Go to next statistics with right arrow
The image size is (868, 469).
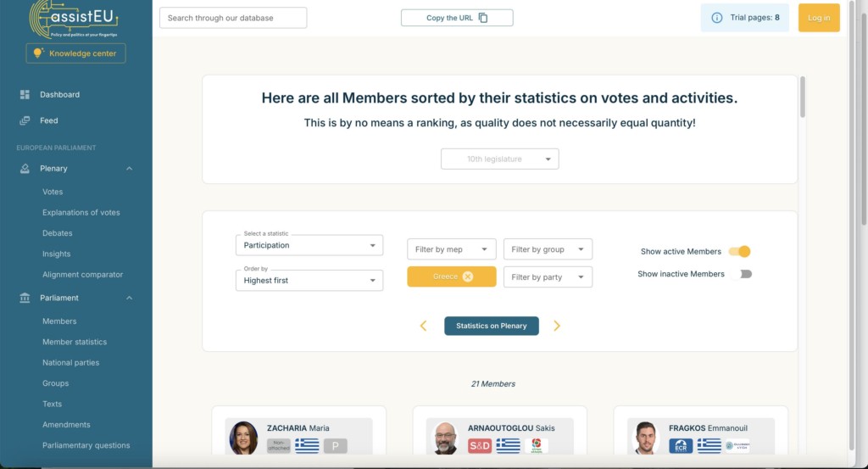click(x=557, y=326)
